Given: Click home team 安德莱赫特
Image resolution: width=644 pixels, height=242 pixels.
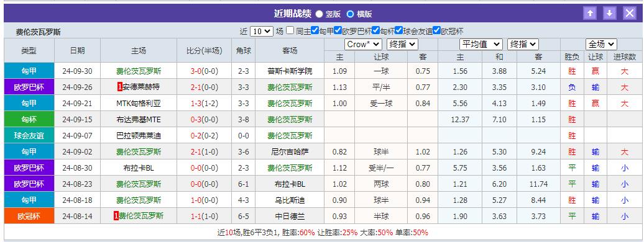Looking at the screenshot, I should click(x=141, y=87).
